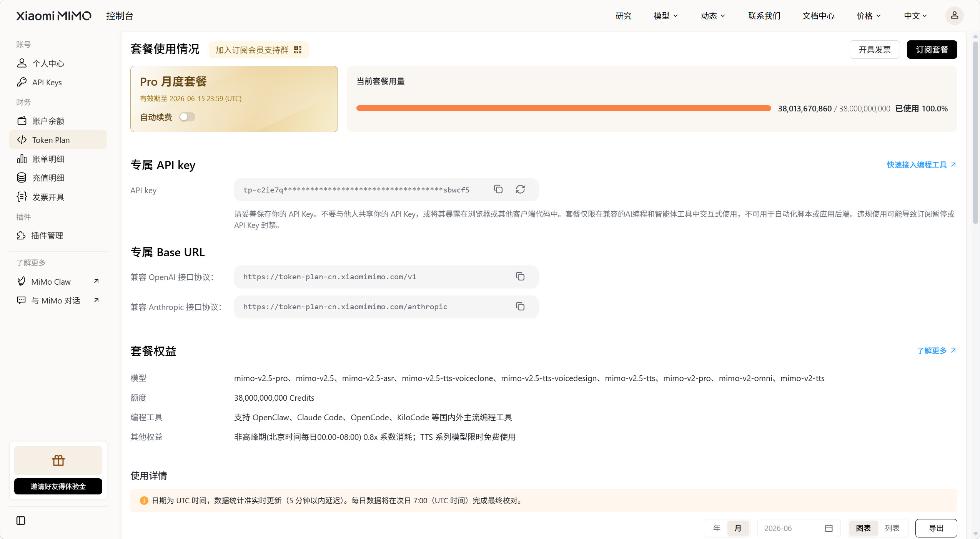Image resolution: width=980 pixels, height=539 pixels.
Task: Open the 中文 language dropdown
Action: [915, 16]
